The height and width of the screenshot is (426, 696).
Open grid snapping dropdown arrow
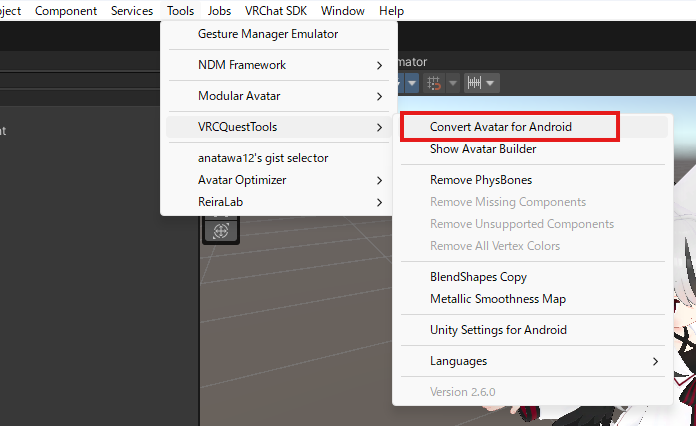tap(453, 83)
